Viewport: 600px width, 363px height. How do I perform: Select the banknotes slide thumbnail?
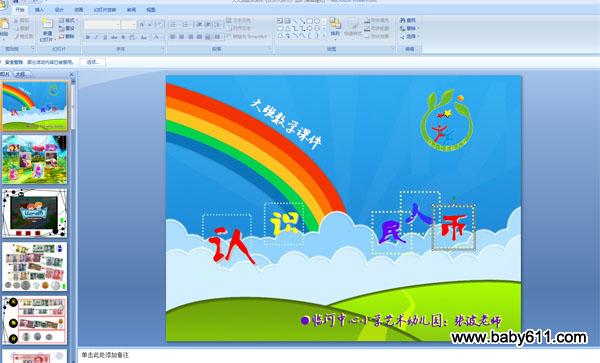35,266
